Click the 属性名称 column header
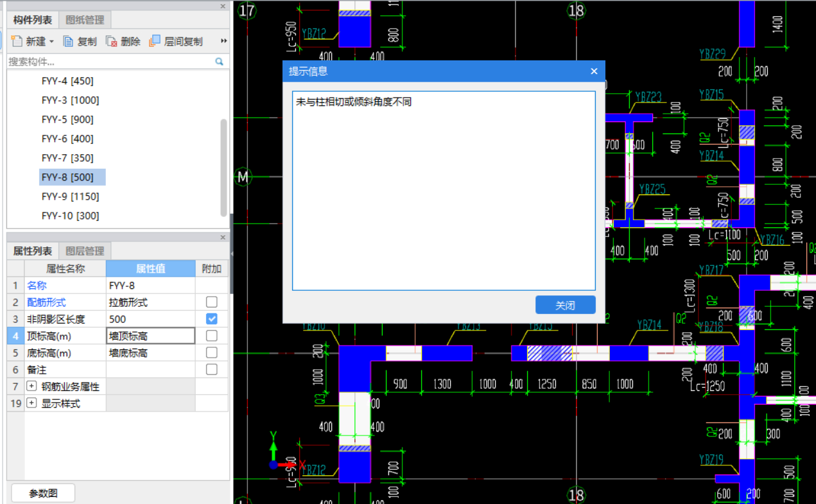This screenshot has width=816, height=504. pyautogui.click(x=65, y=268)
